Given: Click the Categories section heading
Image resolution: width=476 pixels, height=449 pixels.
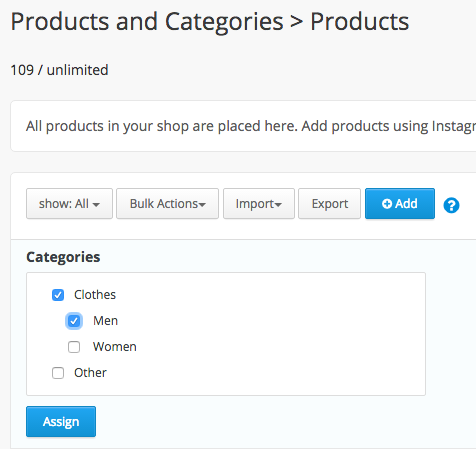Looking at the screenshot, I should point(63,257).
